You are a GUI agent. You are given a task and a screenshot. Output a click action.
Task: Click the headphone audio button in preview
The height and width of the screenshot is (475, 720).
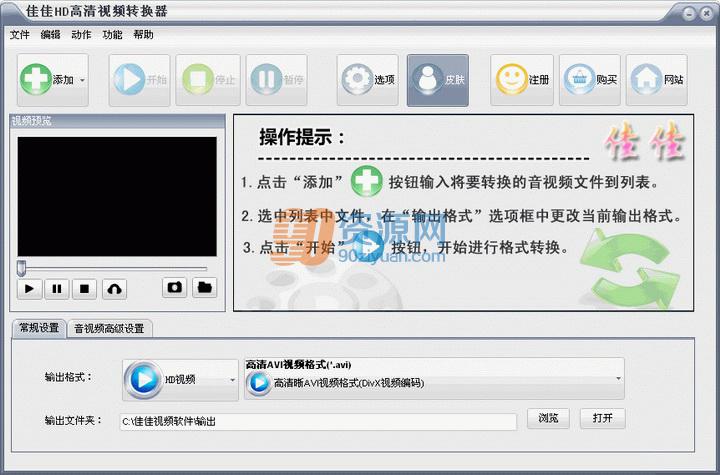coord(114,289)
